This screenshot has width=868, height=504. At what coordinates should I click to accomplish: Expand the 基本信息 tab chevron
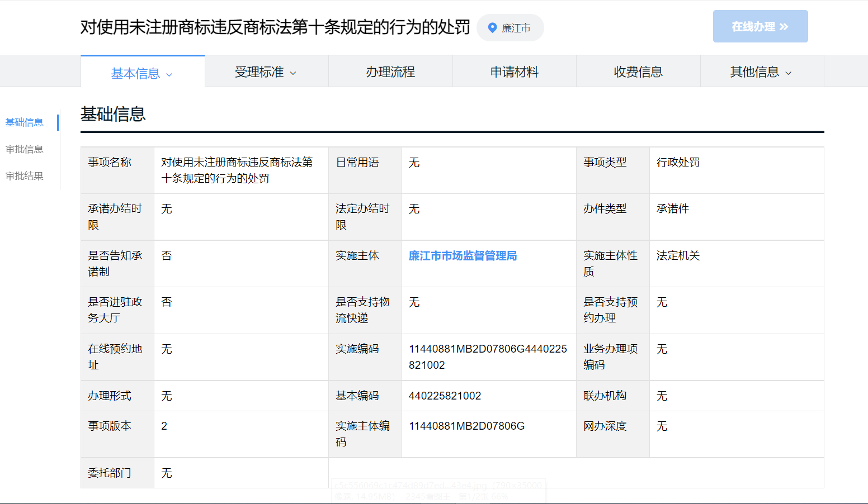(169, 75)
